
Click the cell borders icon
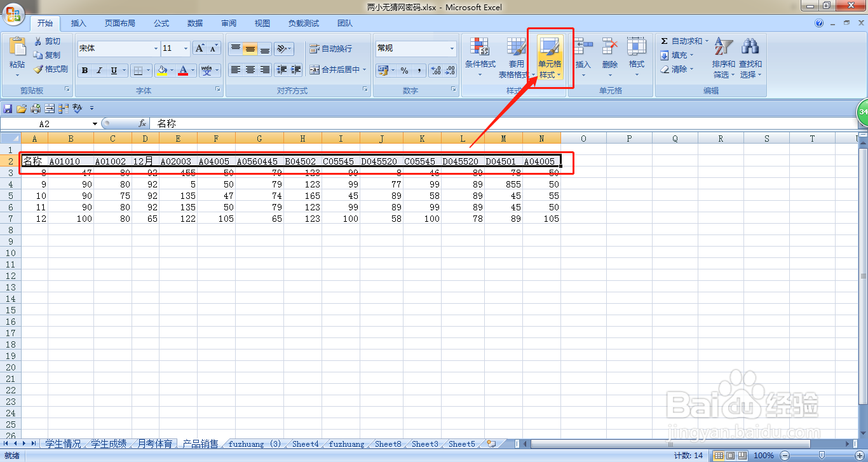tap(137, 71)
